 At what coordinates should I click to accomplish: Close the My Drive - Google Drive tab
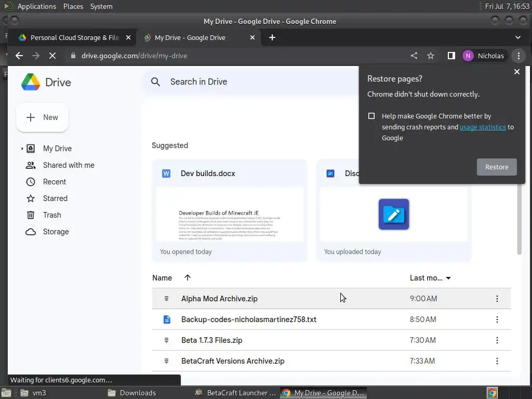pos(252,37)
